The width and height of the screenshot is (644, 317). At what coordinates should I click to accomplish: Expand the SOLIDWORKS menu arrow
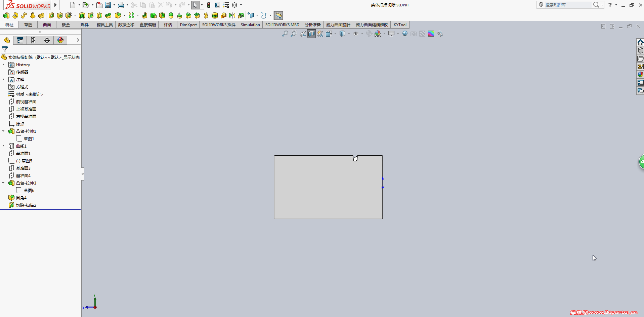(x=56, y=5)
